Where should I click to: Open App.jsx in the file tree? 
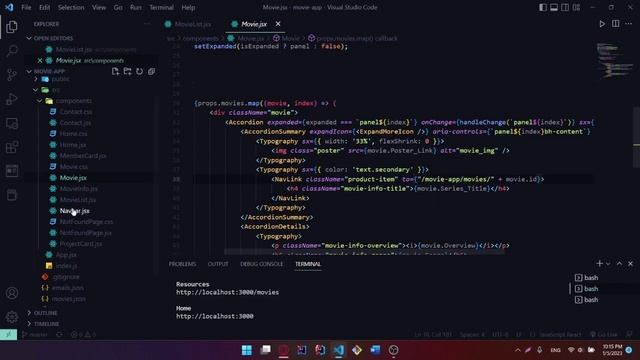[x=66, y=255]
